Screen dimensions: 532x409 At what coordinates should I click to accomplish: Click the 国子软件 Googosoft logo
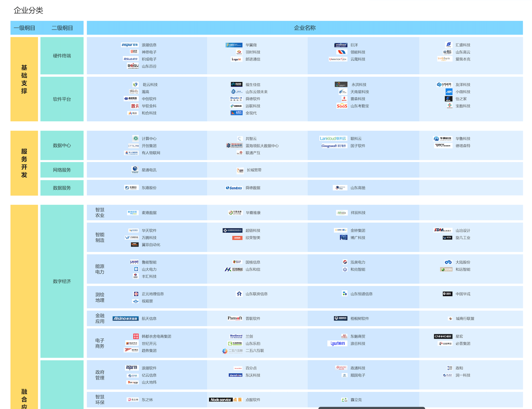(334, 146)
